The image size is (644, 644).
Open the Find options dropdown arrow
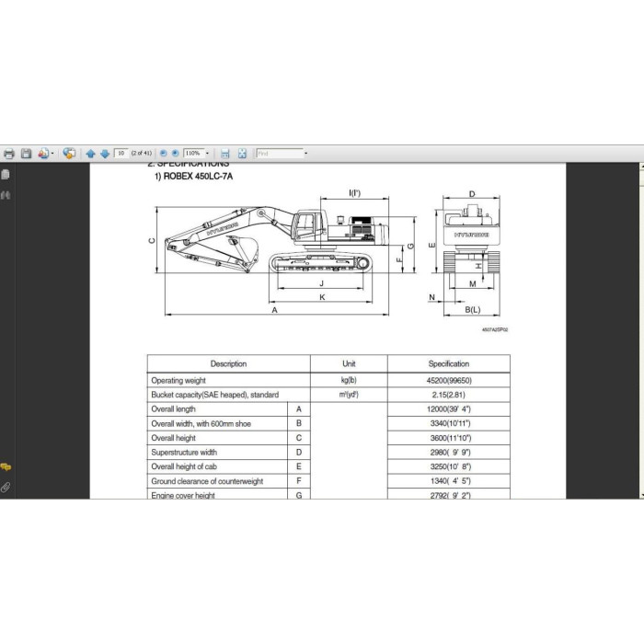pos(306,154)
